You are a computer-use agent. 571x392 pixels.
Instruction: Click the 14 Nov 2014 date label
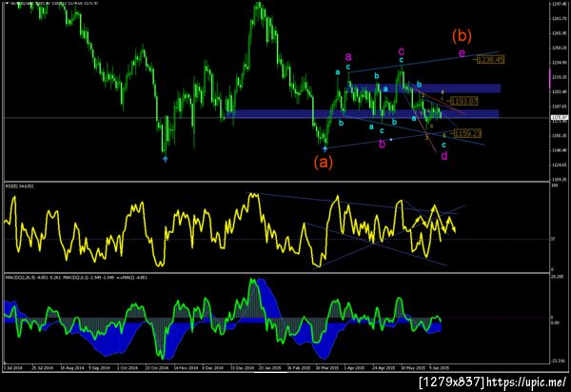tap(186, 368)
